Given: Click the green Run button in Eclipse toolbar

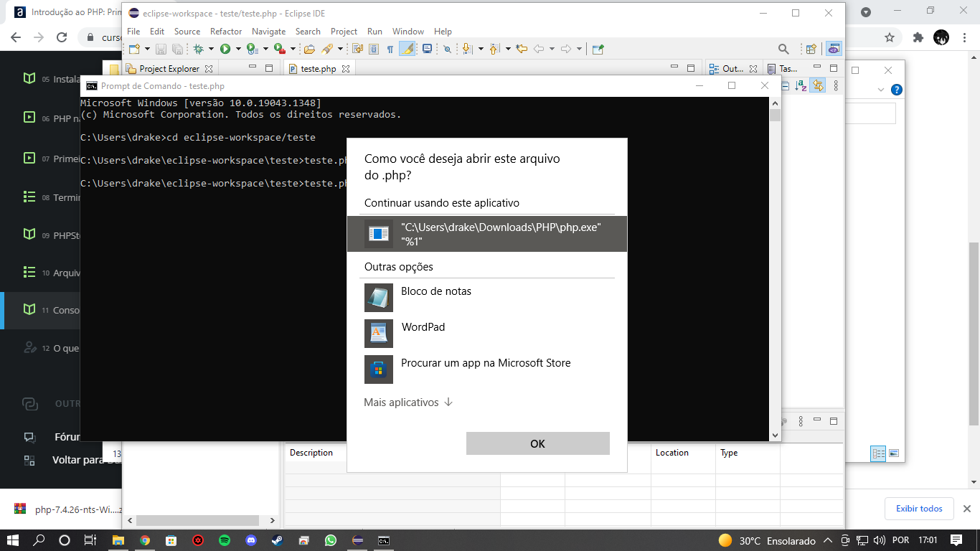Looking at the screenshot, I should pyautogui.click(x=225, y=49).
